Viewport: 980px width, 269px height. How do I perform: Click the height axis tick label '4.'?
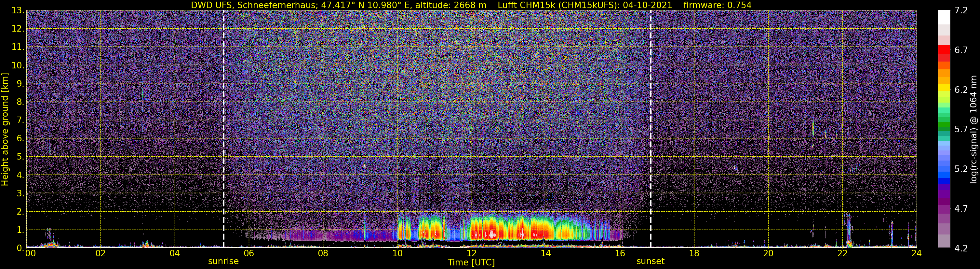tap(20, 175)
